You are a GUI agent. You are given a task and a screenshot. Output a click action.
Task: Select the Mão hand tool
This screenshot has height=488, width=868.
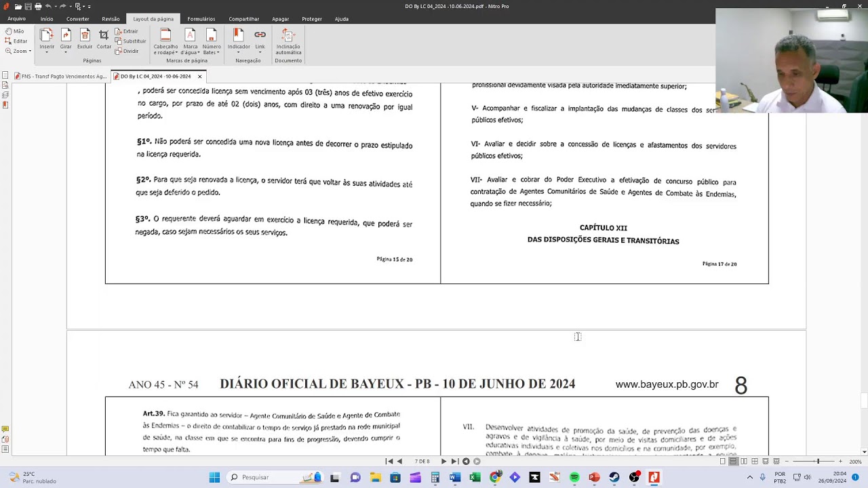(14, 31)
